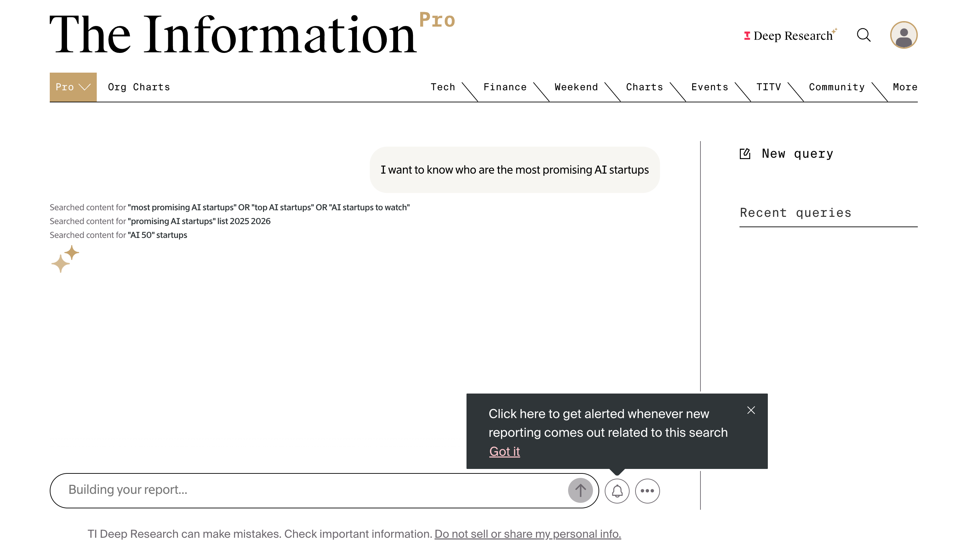Click the Recent queries heading
This screenshot has height=554, width=980.
click(x=795, y=212)
